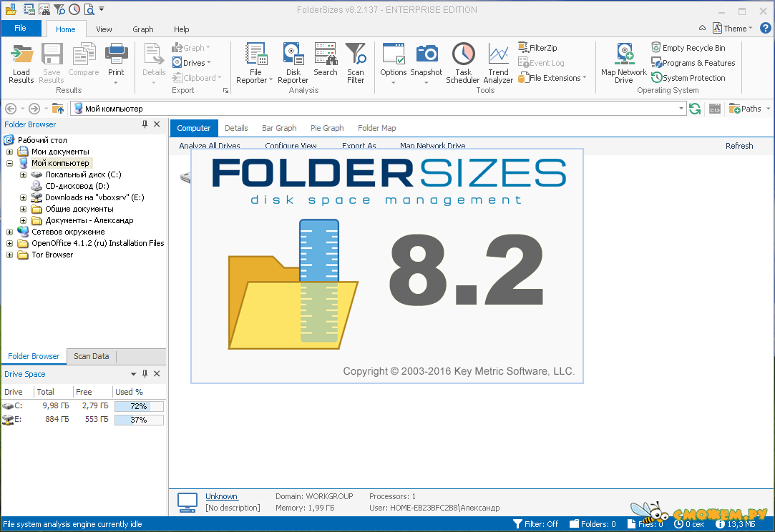775x532 pixels.
Task: Toggle the Filter: Off status indicator
Action: [536, 524]
